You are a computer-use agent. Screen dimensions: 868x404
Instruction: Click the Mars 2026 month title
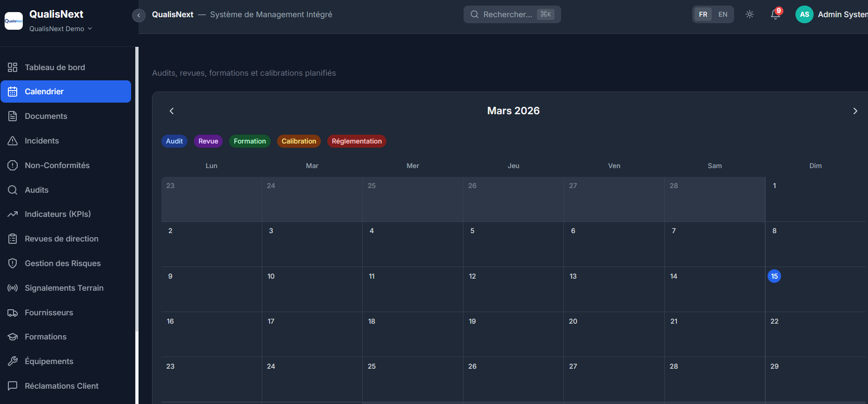pos(513,111)
